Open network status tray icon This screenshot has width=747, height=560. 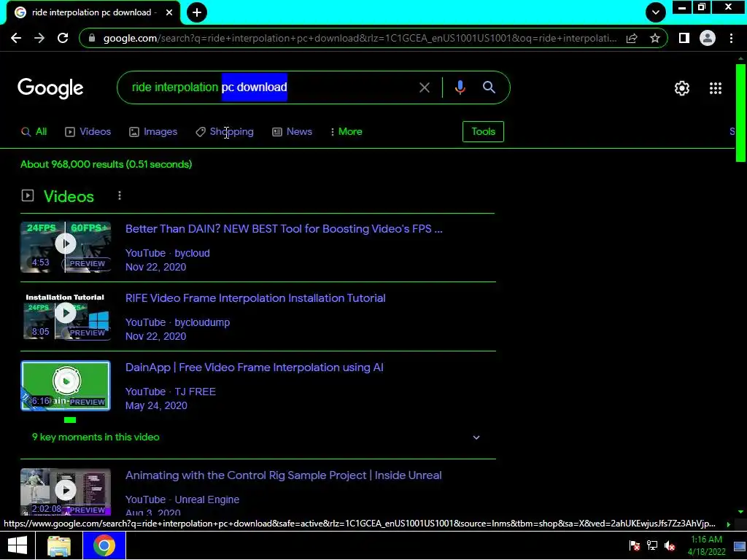(x=651, y=545)
